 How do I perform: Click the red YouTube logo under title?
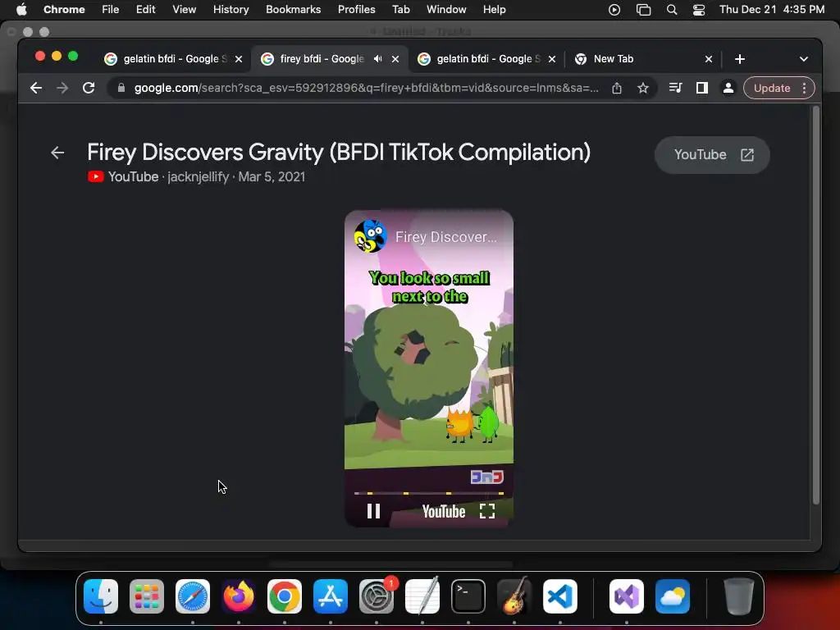(96, 177)
